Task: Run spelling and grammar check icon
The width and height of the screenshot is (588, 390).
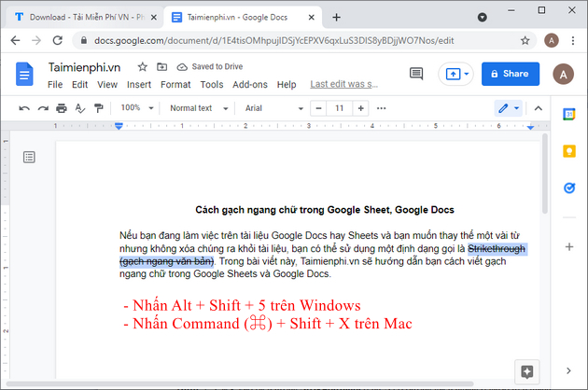Action: point(80,108)
